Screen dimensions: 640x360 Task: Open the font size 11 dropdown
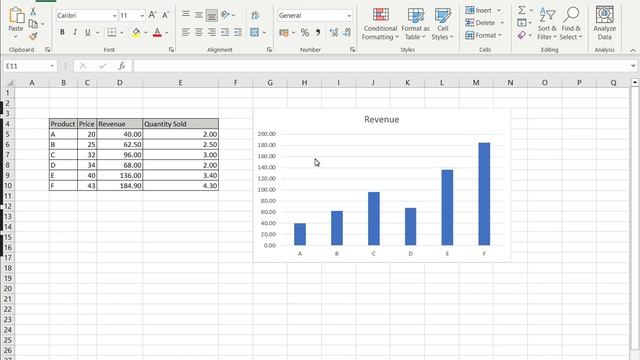[x=142, y=16]
